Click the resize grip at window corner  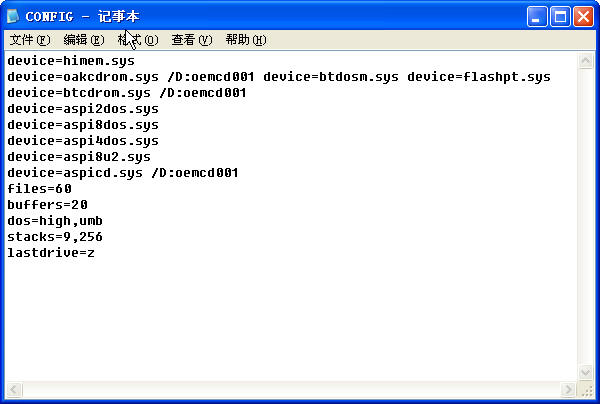(x=587, y=390)
